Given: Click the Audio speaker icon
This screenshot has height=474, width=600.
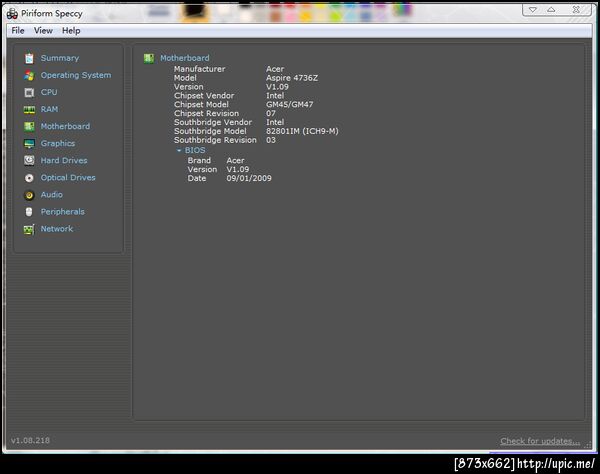Looking at the screenshot, I should click(29, 195).
